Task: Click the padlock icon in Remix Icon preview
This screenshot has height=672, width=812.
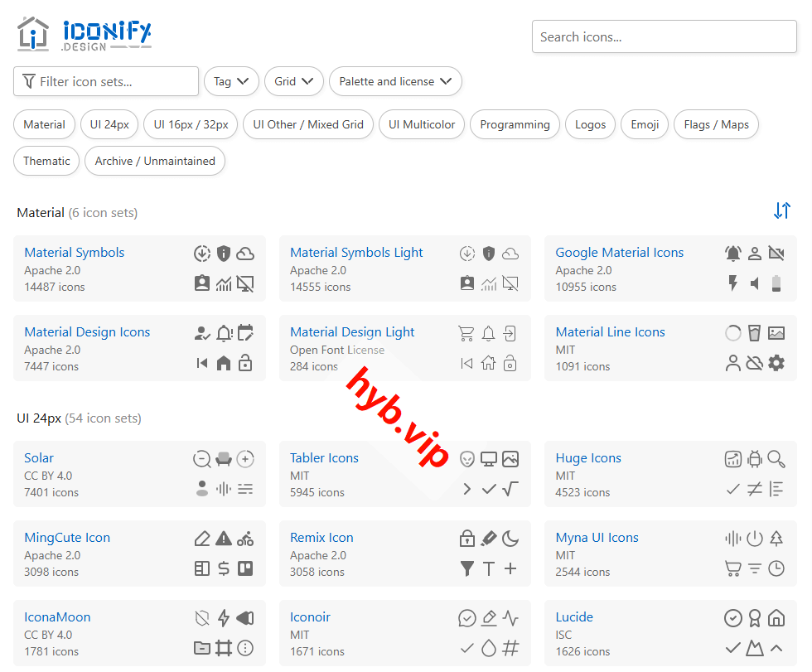Action: coord(466,538)
